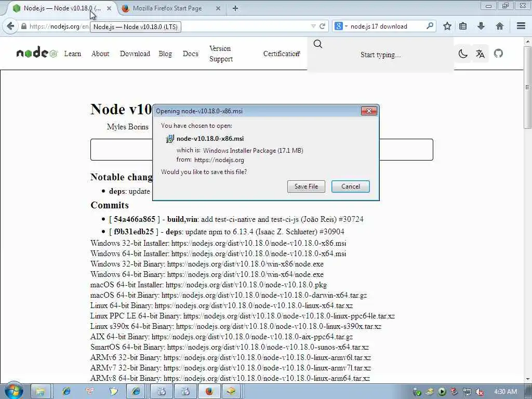This screenshot has height=399, width=532.
Task: Open the GitHub icon link
Action: pos(498,54)
